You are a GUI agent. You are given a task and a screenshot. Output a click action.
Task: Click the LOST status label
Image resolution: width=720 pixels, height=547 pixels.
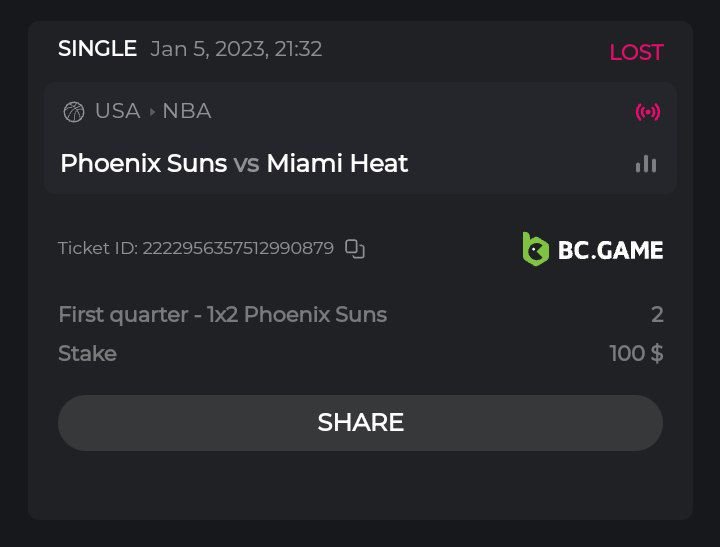(636, 52)
